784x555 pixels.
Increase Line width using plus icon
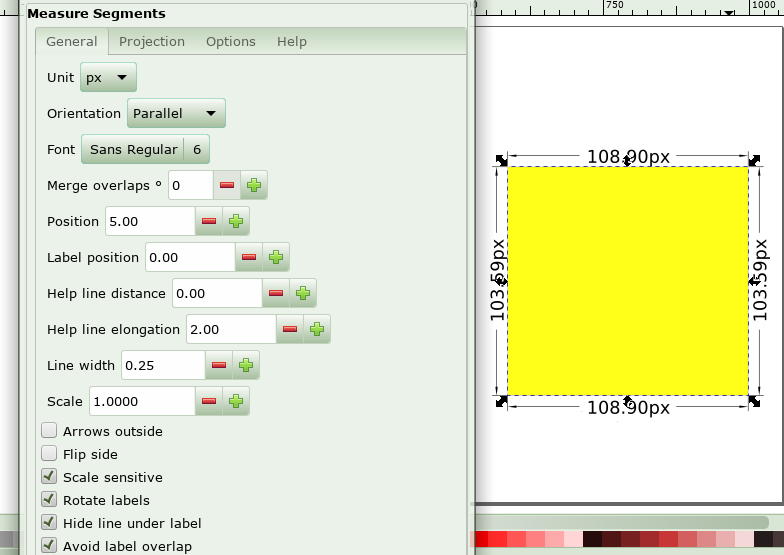click(246, 365)
